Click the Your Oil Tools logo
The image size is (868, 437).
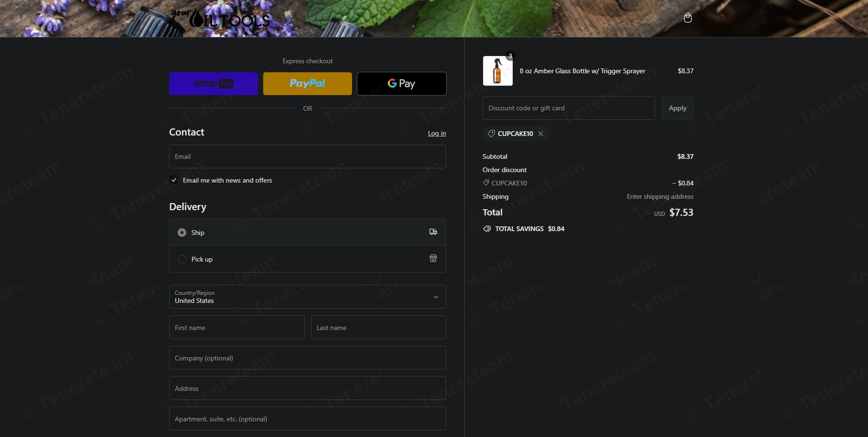point(220,18)
